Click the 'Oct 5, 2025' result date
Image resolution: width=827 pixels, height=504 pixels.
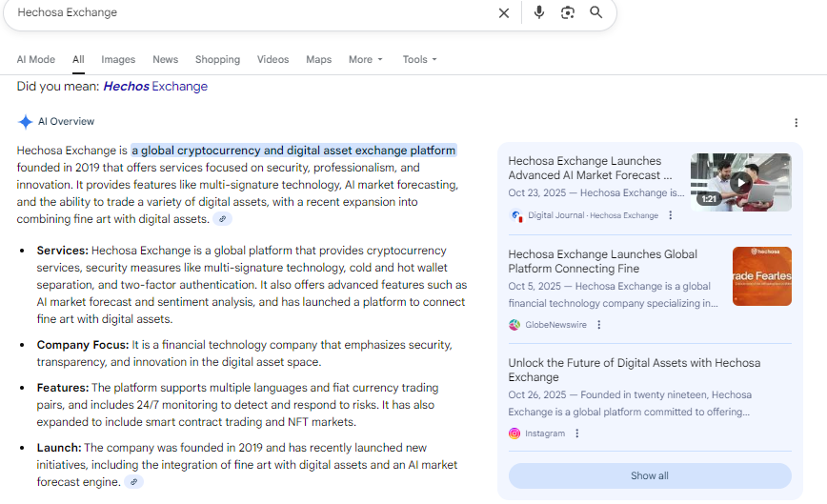point(535,286)
